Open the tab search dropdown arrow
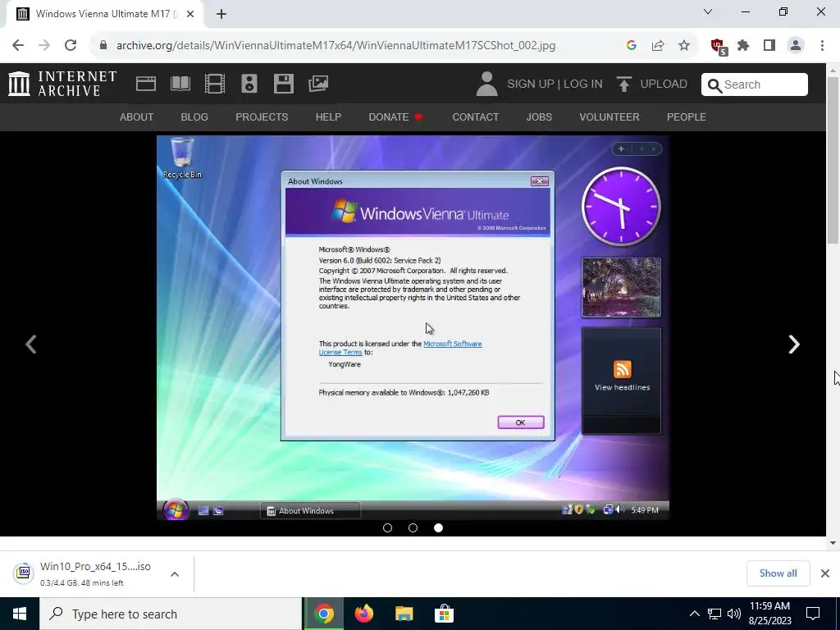Image resolution: width=840 pixels, height=630 pixels. tap(708, 11)
